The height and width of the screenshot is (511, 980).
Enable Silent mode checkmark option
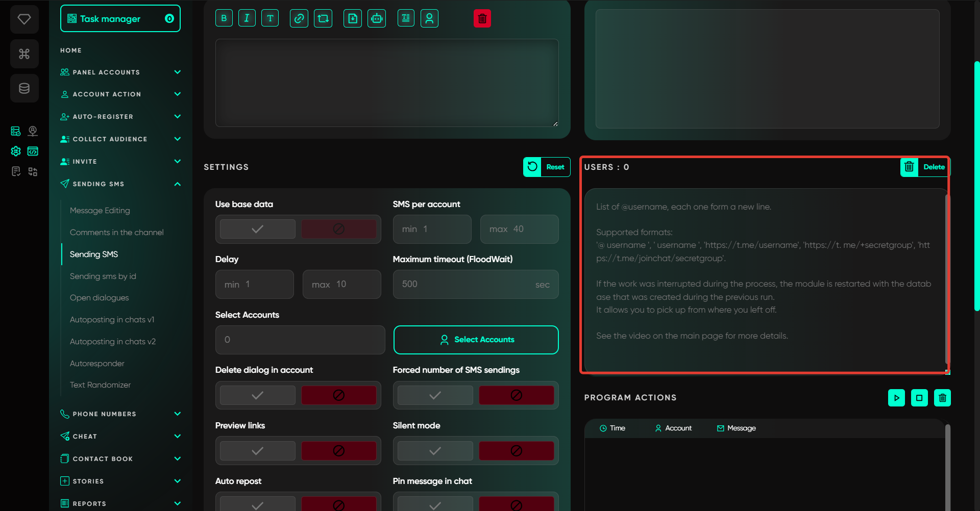click(x=435, y=451)
